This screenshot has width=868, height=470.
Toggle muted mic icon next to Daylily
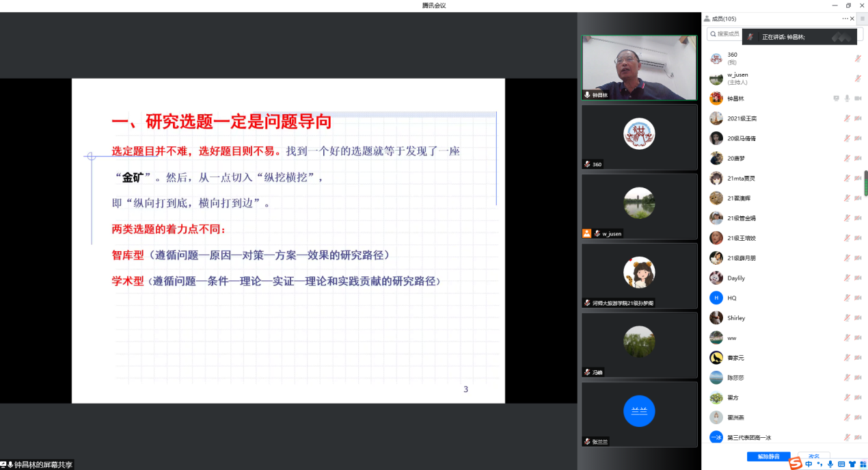coord(847,278)
